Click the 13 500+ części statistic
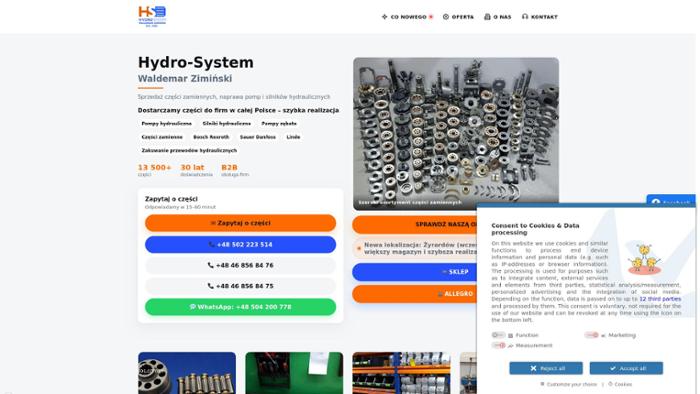This screenshot has width=700, height=394. (x=154, y=170)
